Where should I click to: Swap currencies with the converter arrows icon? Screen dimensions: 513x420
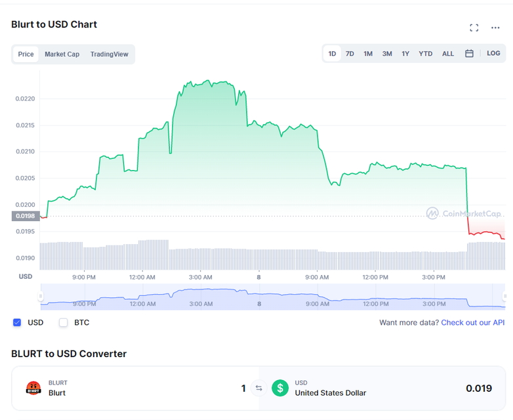(x=258, y=388)
